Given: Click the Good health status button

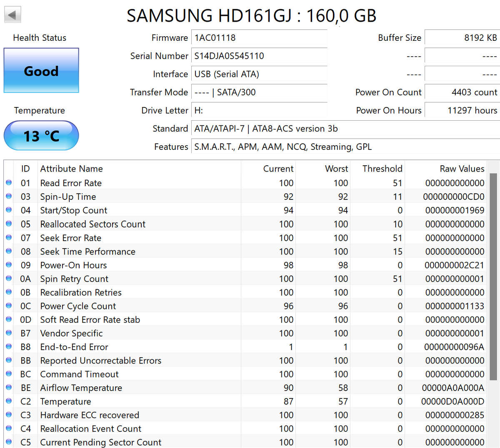Looking at the screenshot, I should point(41,71).
